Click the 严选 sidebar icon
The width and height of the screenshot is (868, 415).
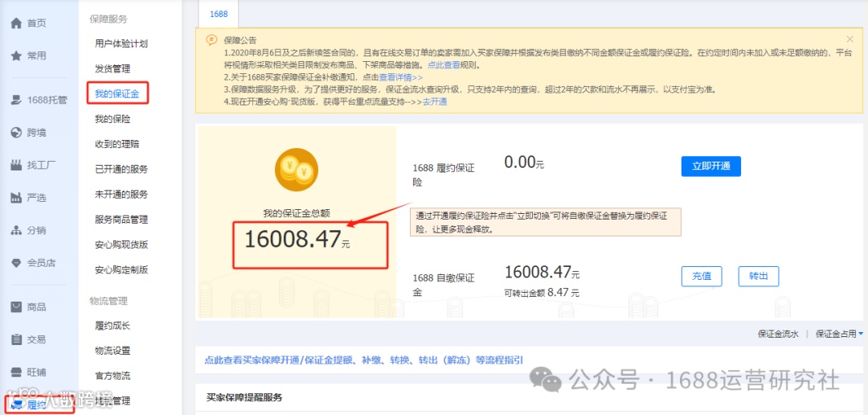[x=16, y=197]
